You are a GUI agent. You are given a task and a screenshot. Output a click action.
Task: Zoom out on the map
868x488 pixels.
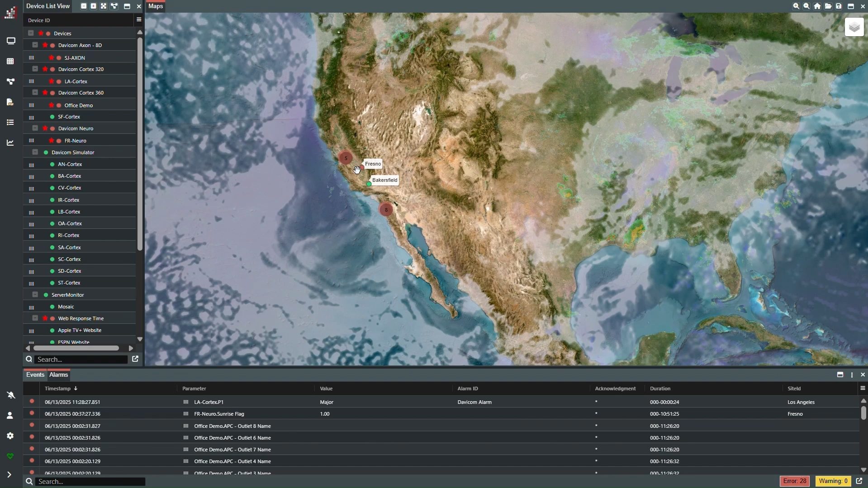click(806, 6)
